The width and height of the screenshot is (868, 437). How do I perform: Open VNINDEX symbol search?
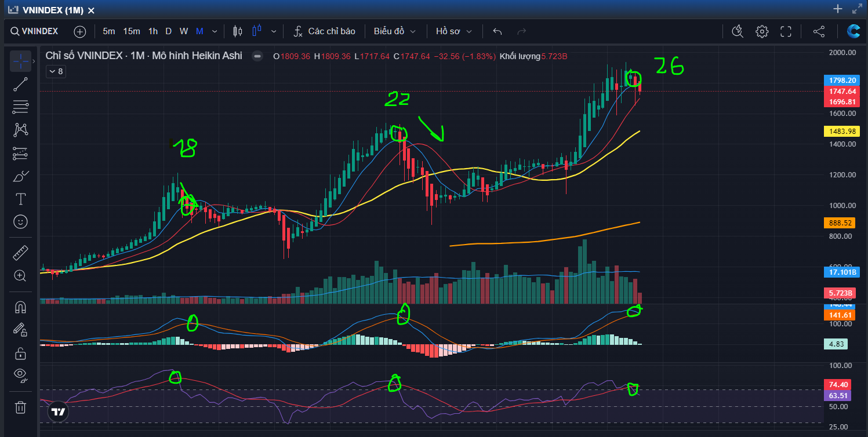point(35,31)
